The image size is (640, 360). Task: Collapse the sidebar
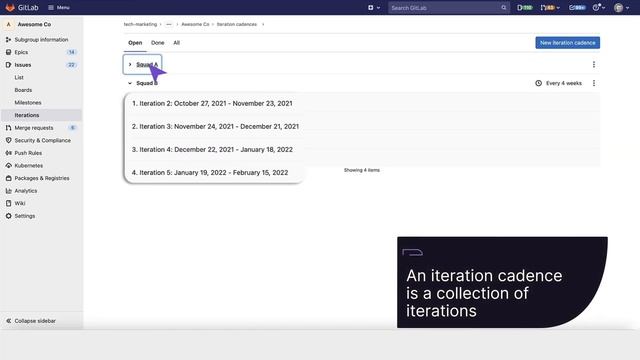tap(31, 321)
